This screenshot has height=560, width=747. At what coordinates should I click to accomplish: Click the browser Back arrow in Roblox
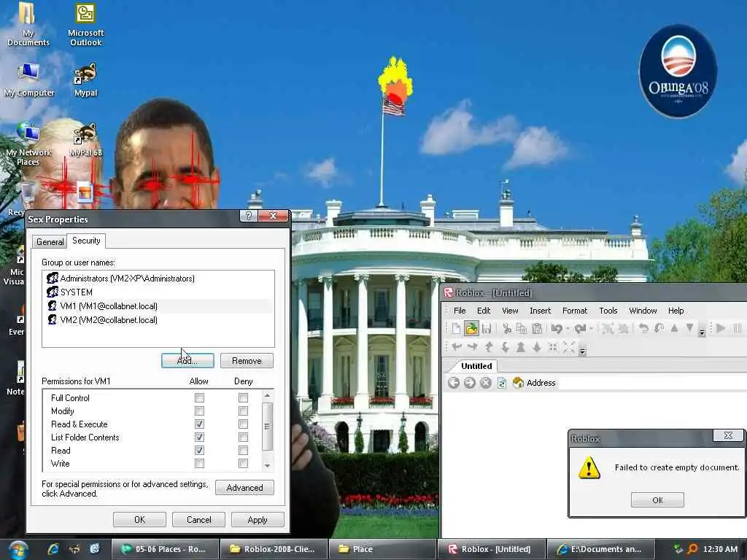[x=454, y=383]
